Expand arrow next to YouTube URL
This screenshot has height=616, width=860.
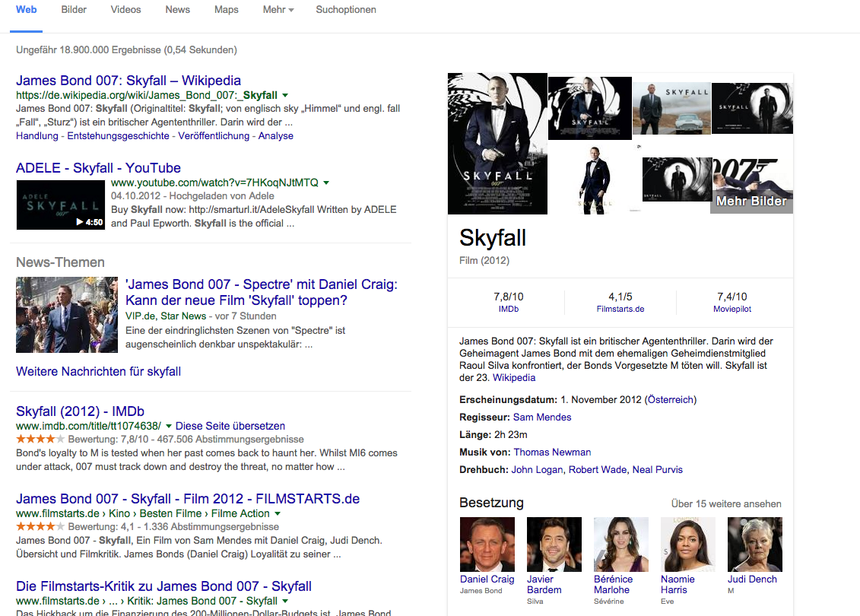(x=326, y=183)
